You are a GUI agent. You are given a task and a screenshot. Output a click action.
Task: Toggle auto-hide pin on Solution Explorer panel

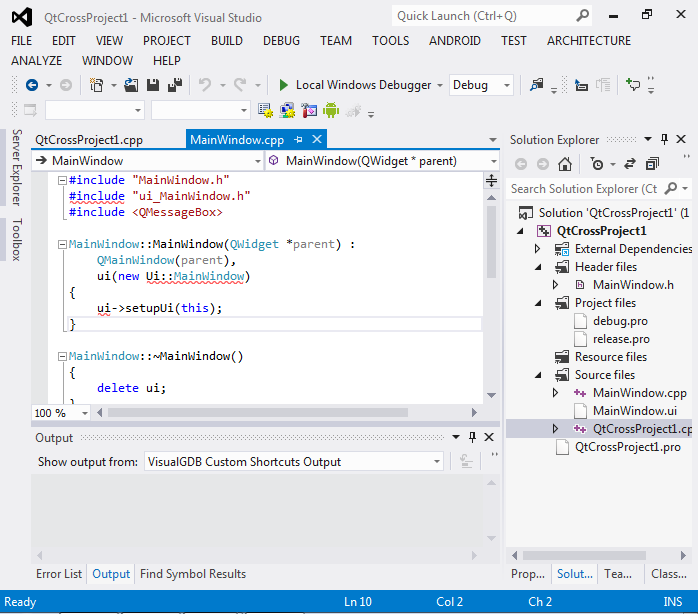pos(664,140)
